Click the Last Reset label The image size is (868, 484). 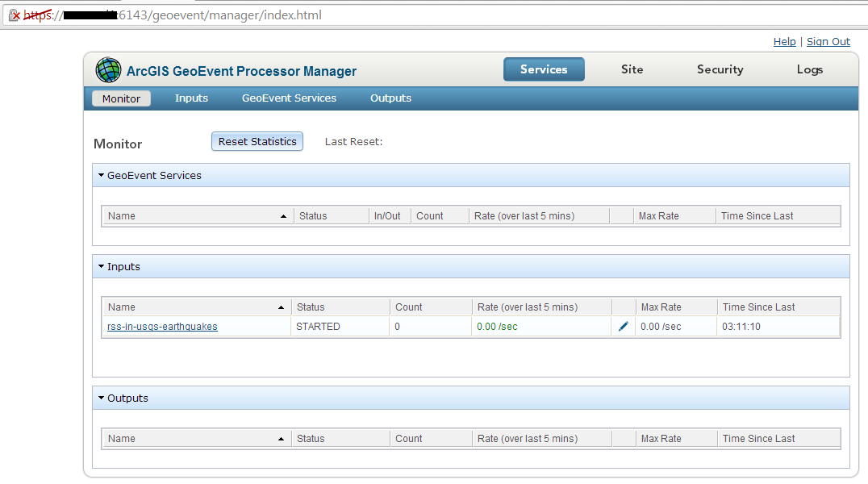coord(353,142)
